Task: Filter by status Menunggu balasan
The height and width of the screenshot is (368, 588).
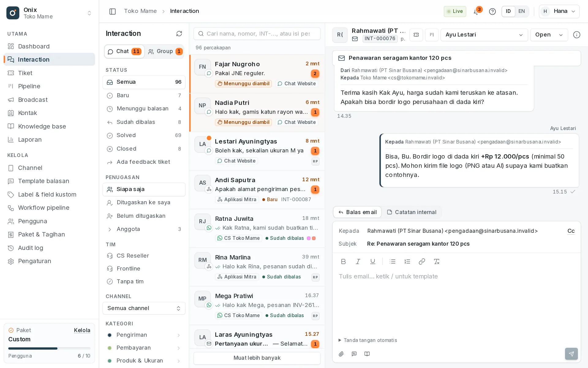Action: pyautogui.click(x=144, y=109)
